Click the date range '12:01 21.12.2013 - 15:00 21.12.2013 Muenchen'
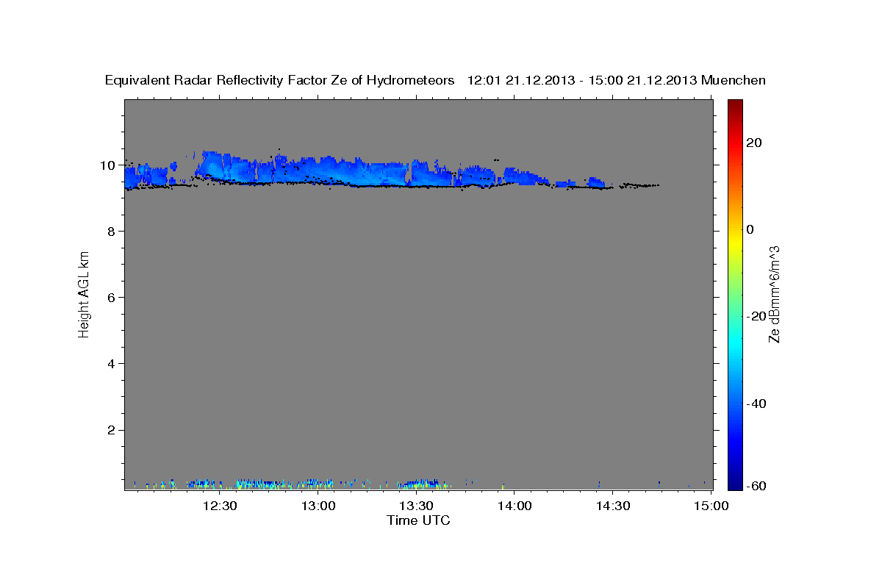This screenshot has width=882, height=588. pos(617,81)
